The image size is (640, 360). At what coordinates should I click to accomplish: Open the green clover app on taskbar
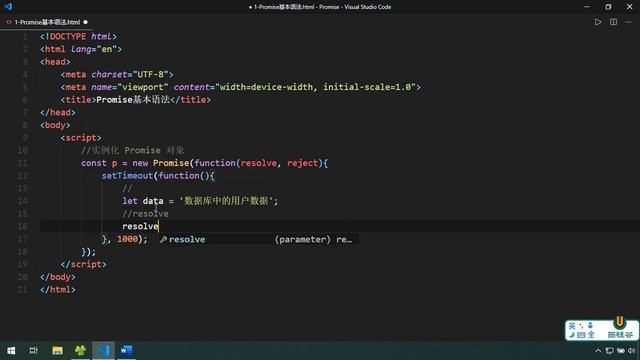coord(80,350)
